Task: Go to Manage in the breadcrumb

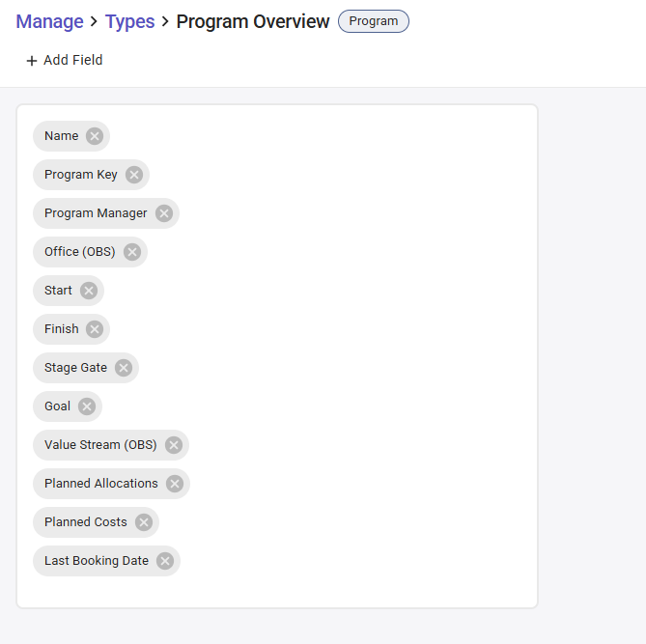Action: (49, 21)
